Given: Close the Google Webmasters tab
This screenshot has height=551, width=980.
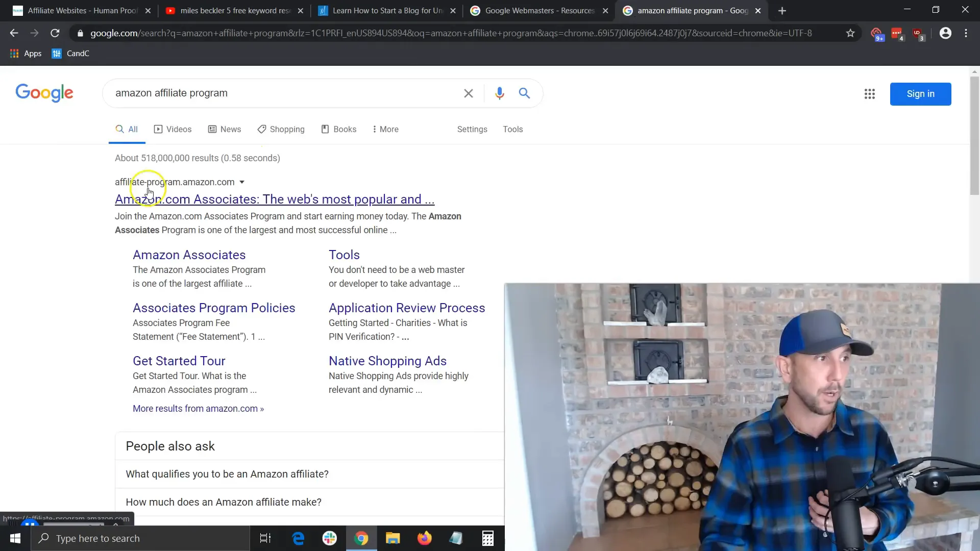Looking at the screenshot, I should tap(605, 11).
